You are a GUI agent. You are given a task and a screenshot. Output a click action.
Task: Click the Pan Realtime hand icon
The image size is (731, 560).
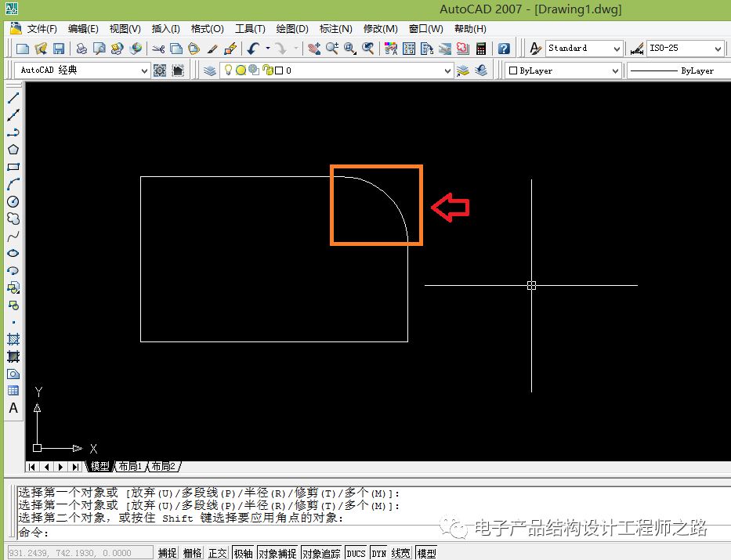[x=313, y=49]
